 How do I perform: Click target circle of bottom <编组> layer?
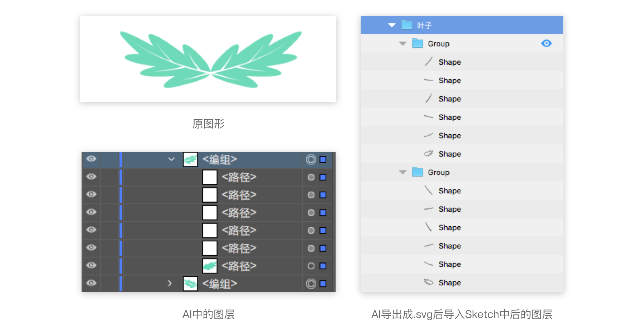pos(311,284)
